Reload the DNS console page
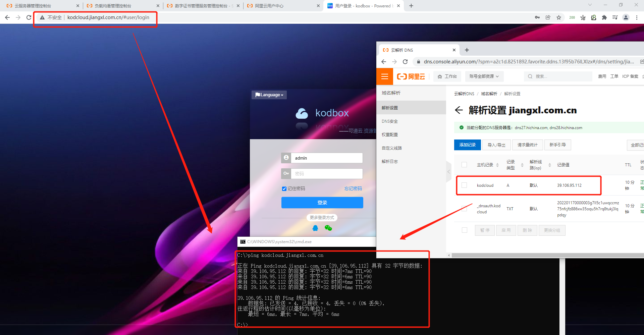644x335 pixels. 405,62
